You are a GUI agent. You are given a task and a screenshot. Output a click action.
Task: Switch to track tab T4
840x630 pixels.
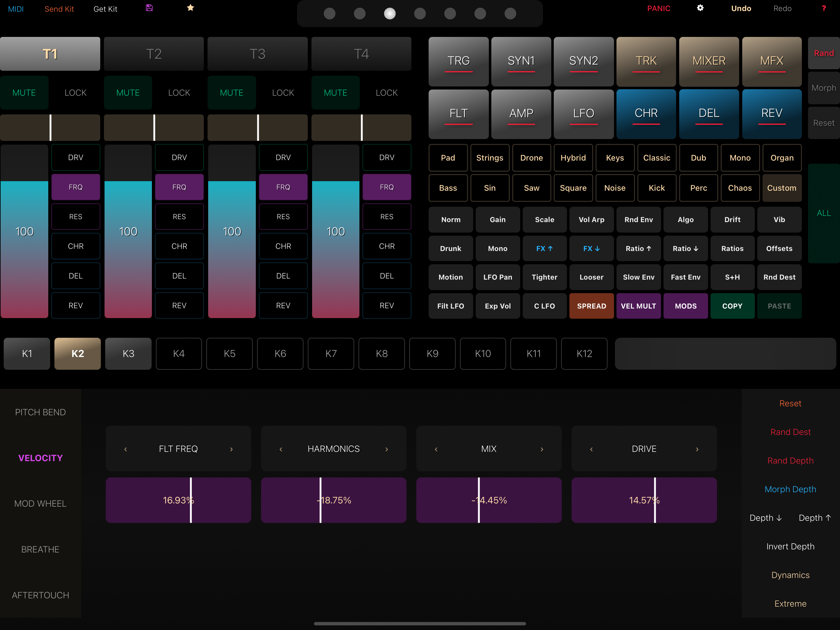[x=361, y=54]
